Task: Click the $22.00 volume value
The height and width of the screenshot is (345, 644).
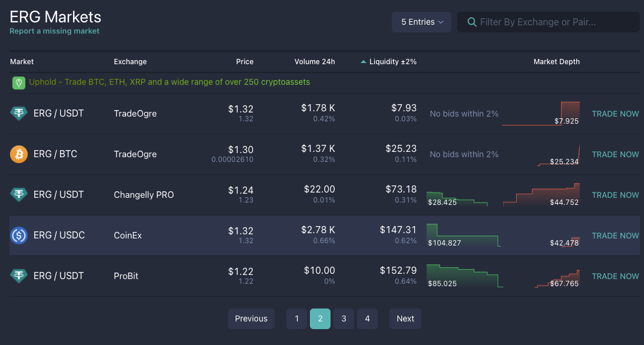Action: click(x=319, y=189)
